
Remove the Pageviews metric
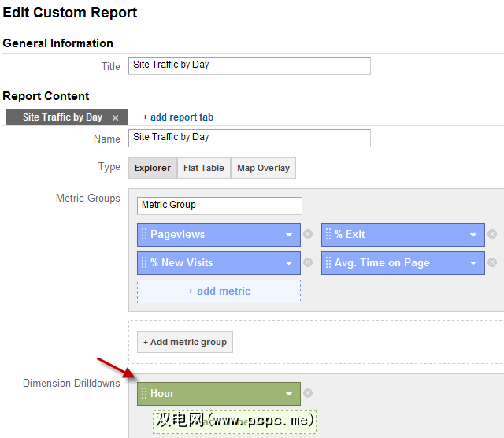[x=308, y=234]
